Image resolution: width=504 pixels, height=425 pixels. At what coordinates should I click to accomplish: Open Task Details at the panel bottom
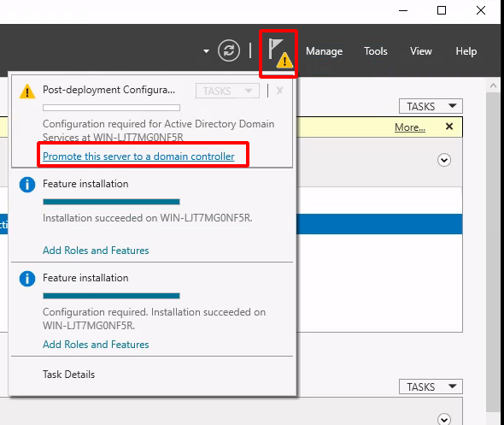[x=69, y=375]
